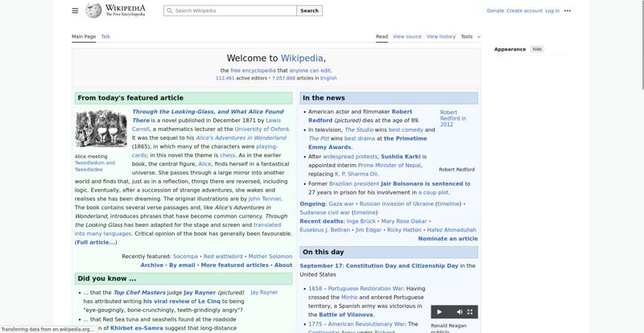Select the Main Page tab
This screenshot has width=644, height=333.
point(84,36)
